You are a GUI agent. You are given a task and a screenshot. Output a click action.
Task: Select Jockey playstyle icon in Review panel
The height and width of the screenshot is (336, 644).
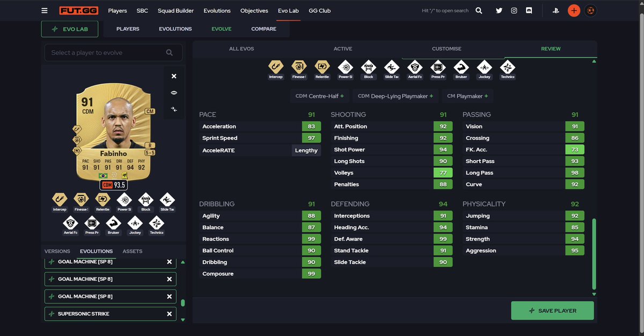[x=484, y=68]
